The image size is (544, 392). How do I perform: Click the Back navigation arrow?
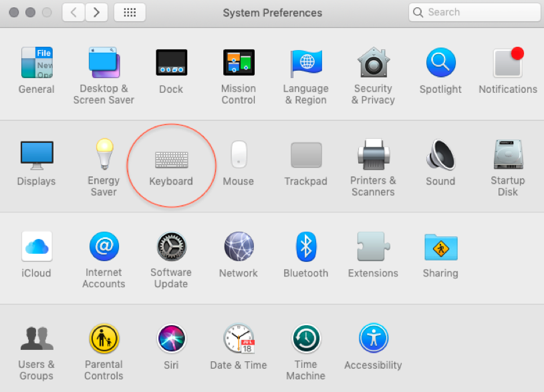[74, 13]
